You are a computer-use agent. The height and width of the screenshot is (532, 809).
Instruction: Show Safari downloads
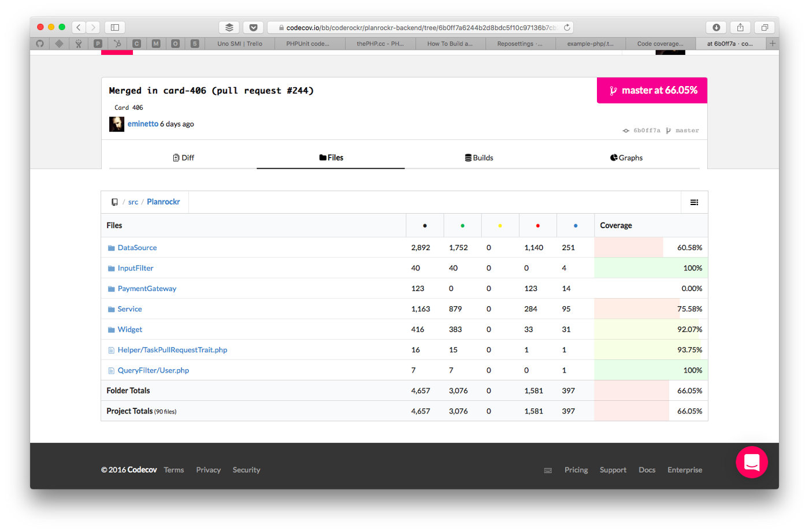coord(717,27)
